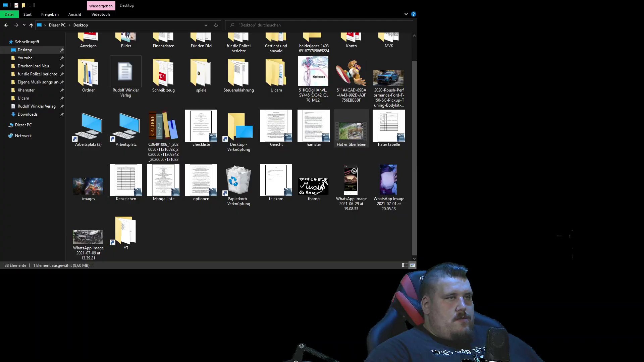Open the Ü cam folder in file grid

click(x=276, y=73)
